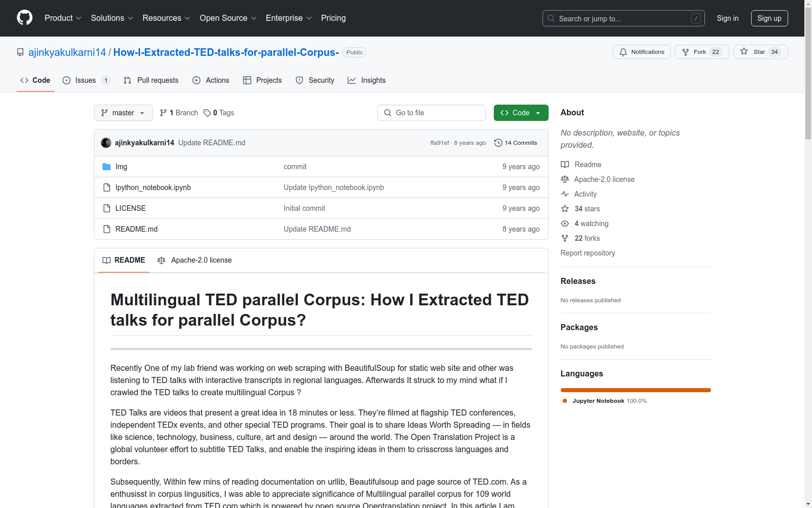812x508 pixels.
Task: Open Ipython_notebook.ipynb file
Action: [153, 187]
